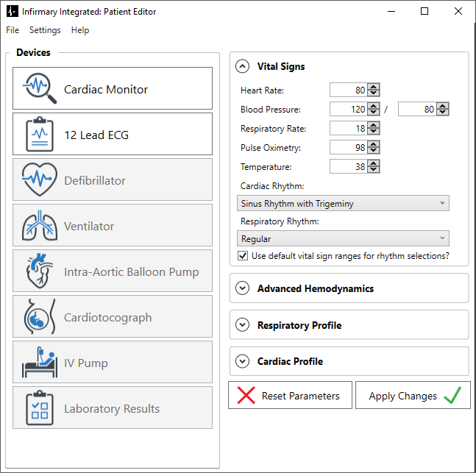Collapse the Vital Signs section

click(242, 66)
